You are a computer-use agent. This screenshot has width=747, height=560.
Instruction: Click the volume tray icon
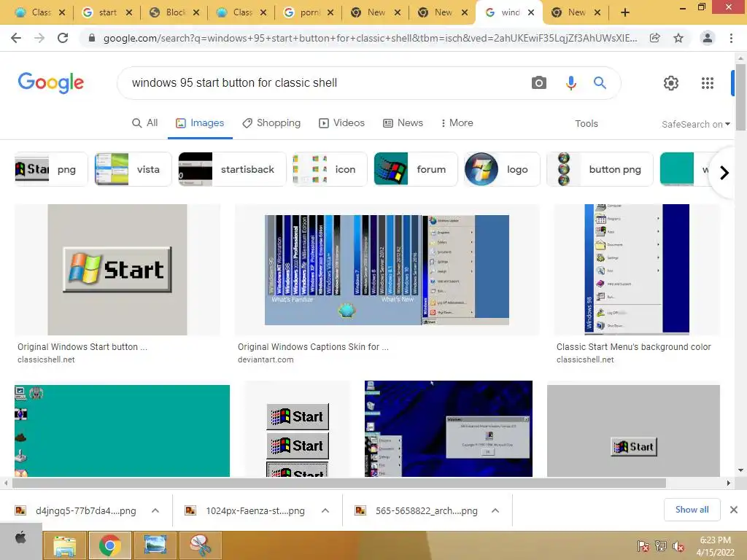tap(678, 546)
